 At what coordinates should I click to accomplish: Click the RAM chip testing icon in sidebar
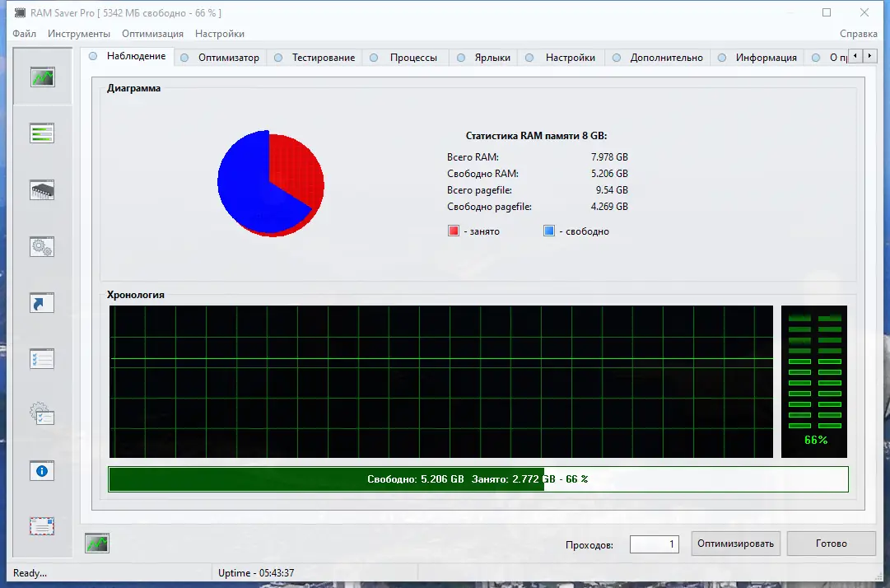click(42, 189)
